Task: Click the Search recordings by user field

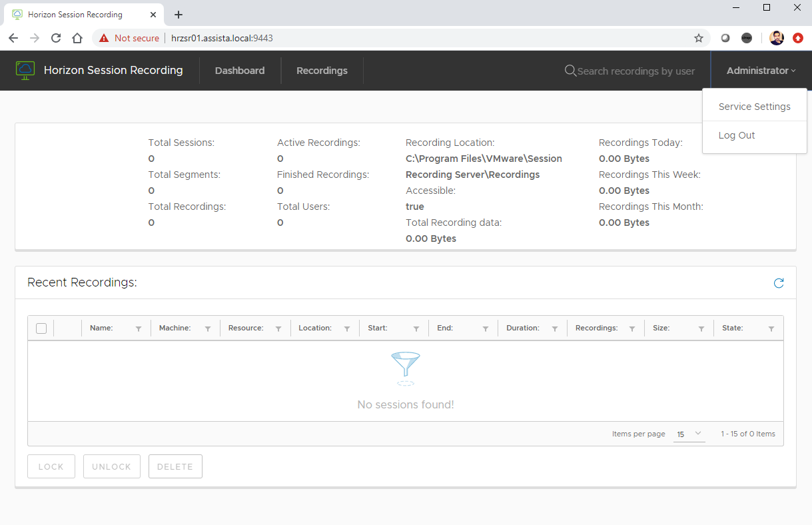Action: tap(635, 71)
